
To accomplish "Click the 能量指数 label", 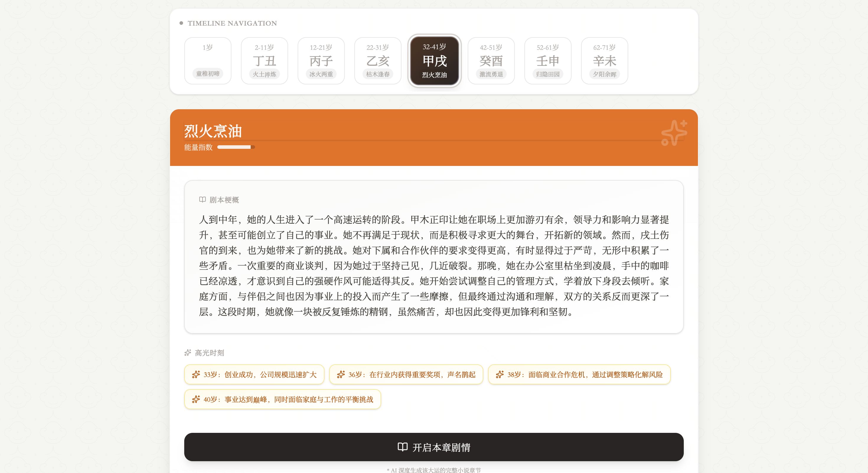I will coord(198,147).
